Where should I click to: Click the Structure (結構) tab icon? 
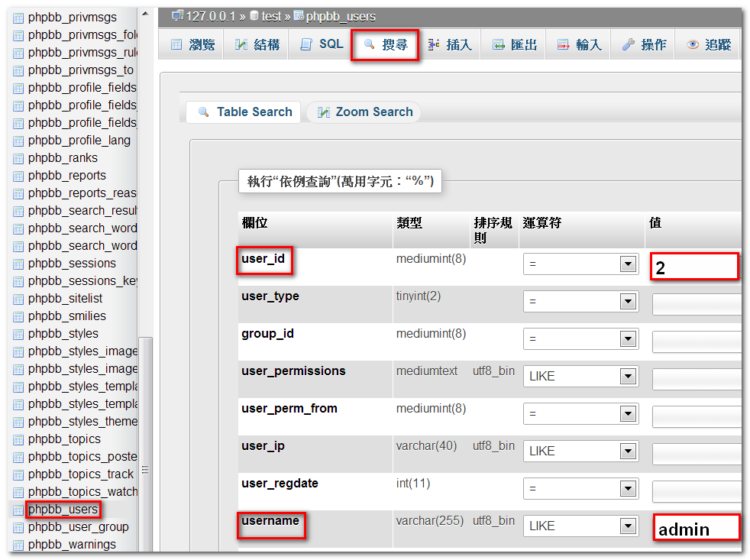pos(241,45)
